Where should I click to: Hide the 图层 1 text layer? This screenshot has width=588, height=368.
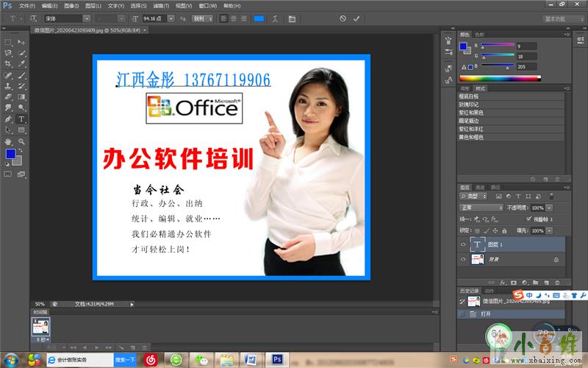tap(462, 244)
